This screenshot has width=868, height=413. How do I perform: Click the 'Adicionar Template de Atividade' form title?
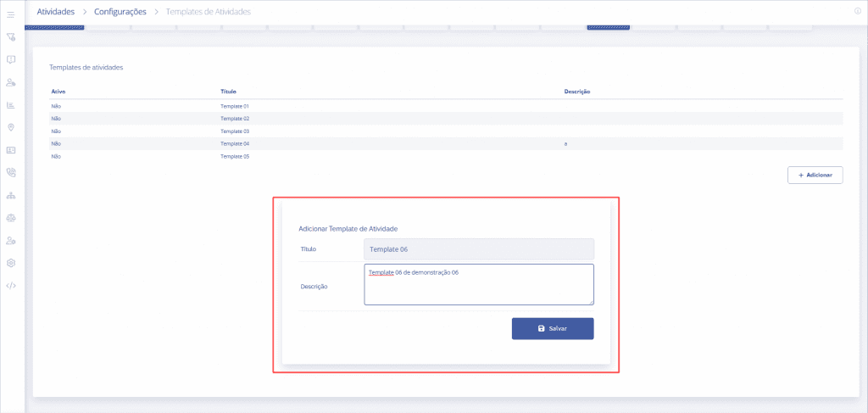pyautogui.click(x=348, y=228)
